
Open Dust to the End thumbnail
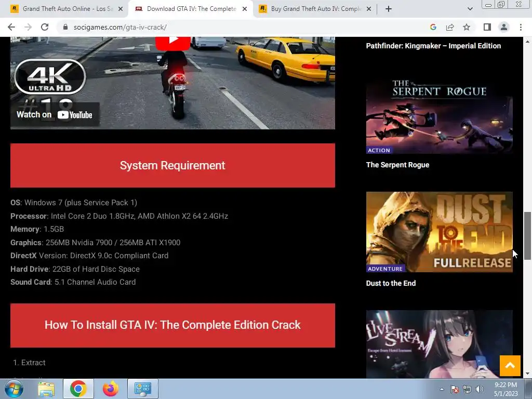pos(440,232)
